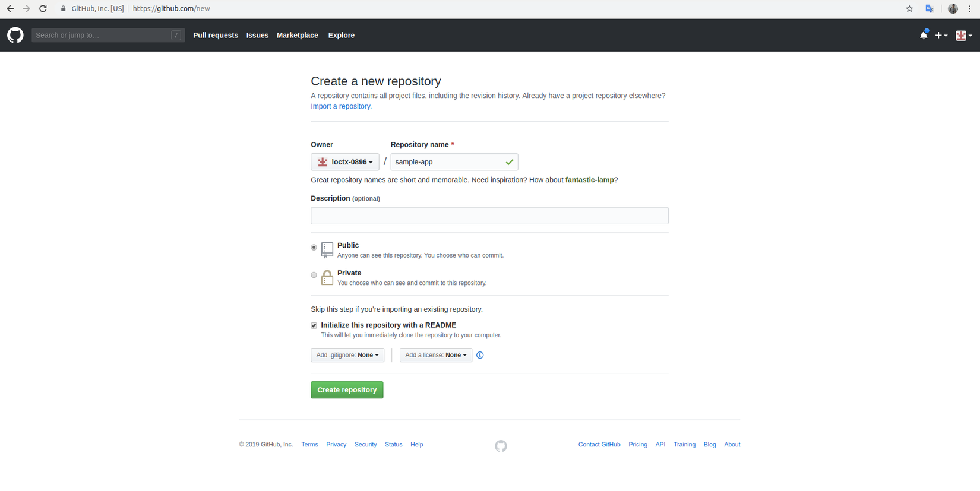Viewport: 980px width, 491px height.
Task: Go back using the browser back arrow
Action: (10, 9)
